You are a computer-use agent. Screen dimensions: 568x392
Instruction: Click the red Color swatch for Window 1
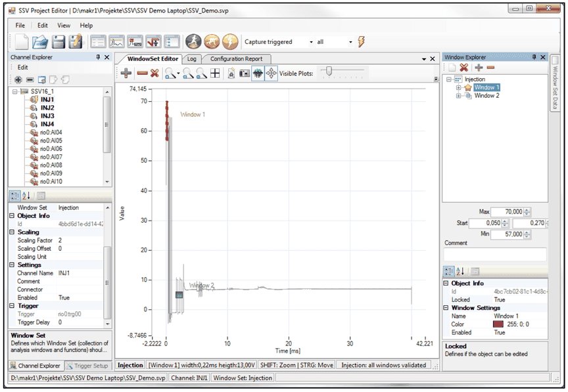(498, 324)
